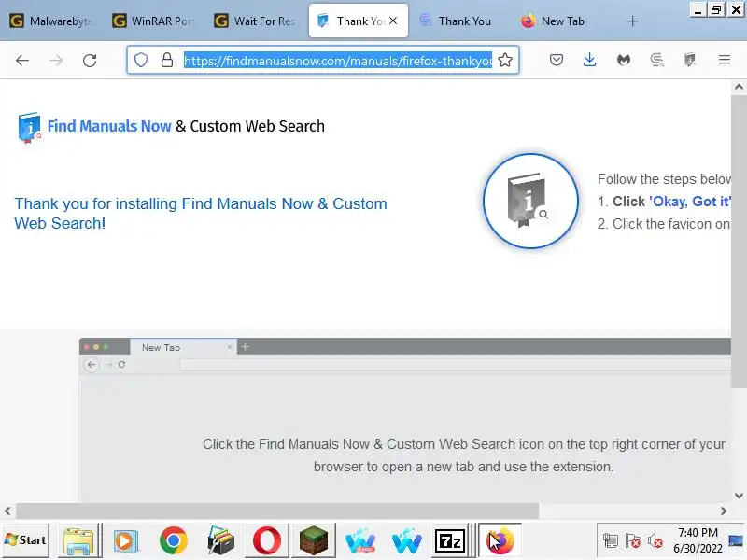Open Windows Explorer from the taskbar
The image size is (747, 560).
point(79,541)
